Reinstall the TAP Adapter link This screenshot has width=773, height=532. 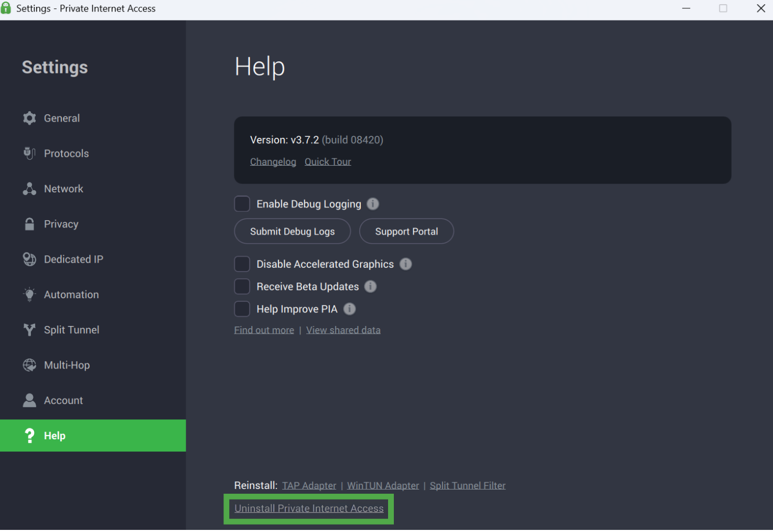(x=309, y=485)
